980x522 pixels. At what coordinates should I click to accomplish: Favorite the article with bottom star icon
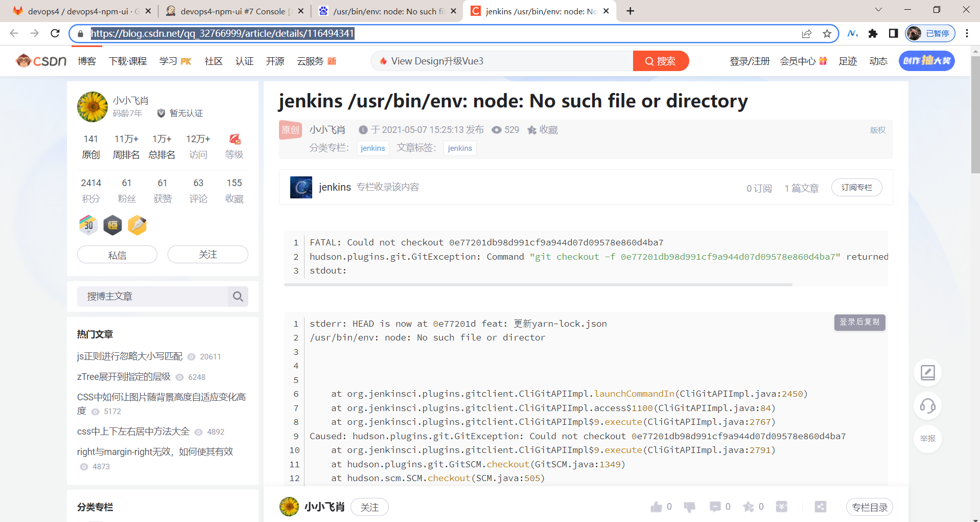click(749, 507)
